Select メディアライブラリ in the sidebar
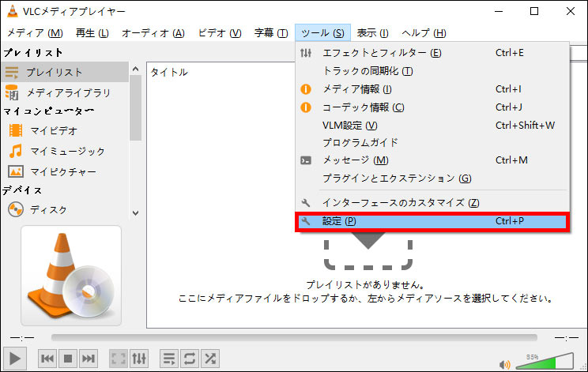Image resolution: width=588 pixels, height=372 pixels. tap(65, 92)
